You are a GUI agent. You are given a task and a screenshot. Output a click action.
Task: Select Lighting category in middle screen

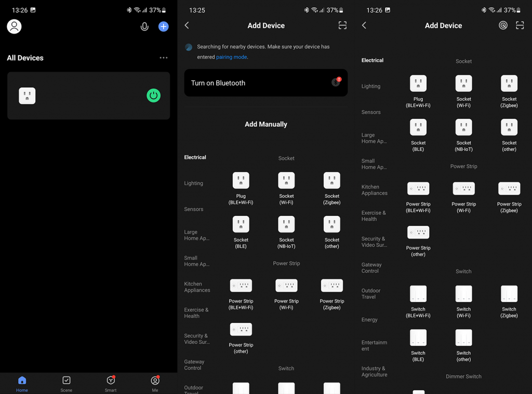point(194,183)
